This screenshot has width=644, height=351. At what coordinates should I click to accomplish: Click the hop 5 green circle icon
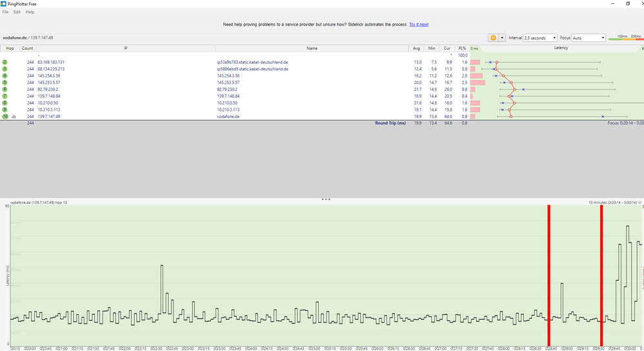click(x=5, y=83)
